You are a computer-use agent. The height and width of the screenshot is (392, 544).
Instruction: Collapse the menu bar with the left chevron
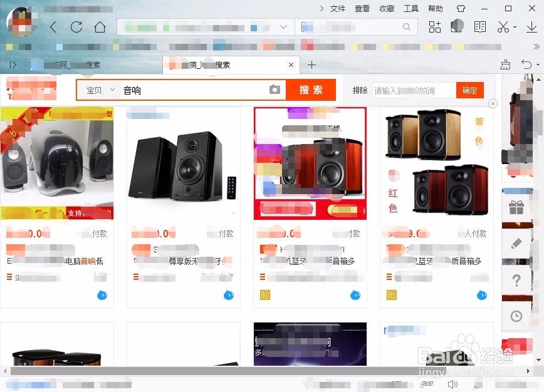pos(322,8)
